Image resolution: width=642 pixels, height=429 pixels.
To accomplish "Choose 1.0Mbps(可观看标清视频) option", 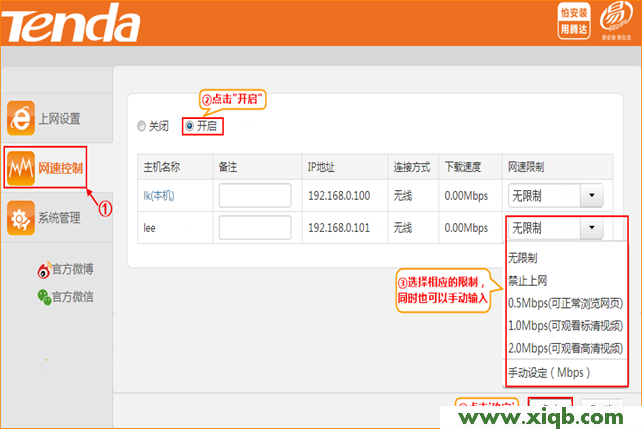I will (x=565, y=326).
